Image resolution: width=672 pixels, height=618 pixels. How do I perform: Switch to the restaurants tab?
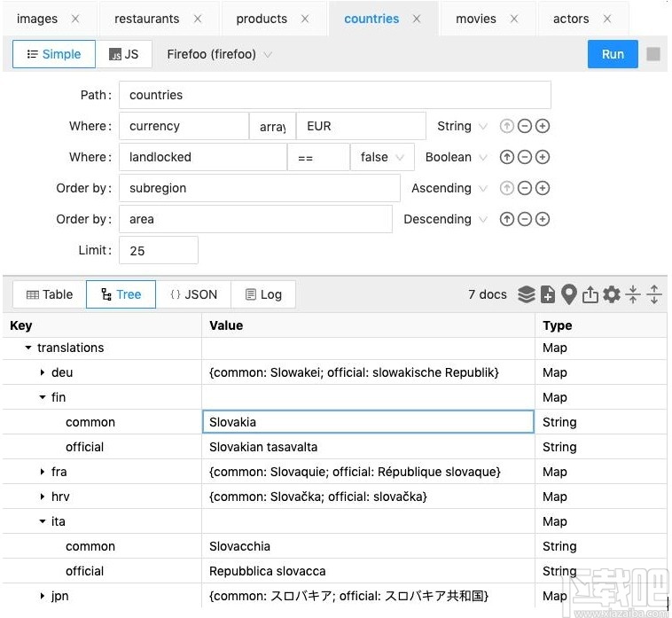pyautogui.click(x=146, y=19)
